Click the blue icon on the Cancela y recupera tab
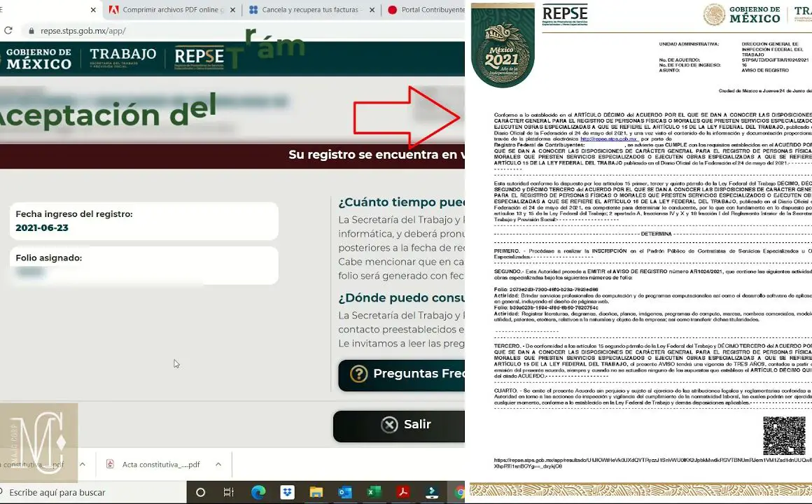 (253, 9)
